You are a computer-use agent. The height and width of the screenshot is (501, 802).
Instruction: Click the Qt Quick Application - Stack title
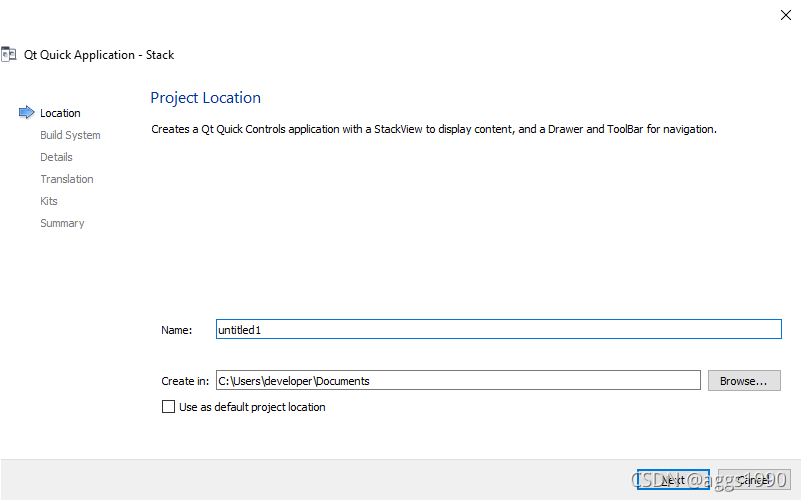[99, 55]
